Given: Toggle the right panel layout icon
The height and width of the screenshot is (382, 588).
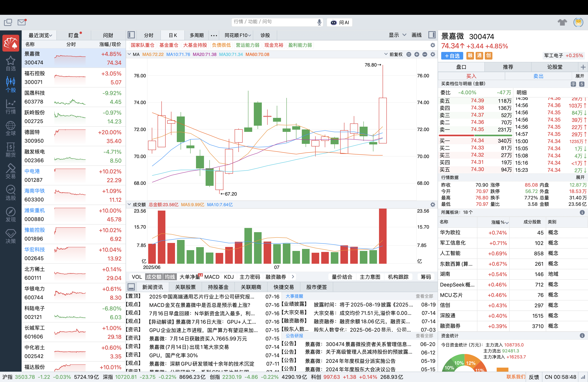Looking at the screenshot, I should click(432, 35).
